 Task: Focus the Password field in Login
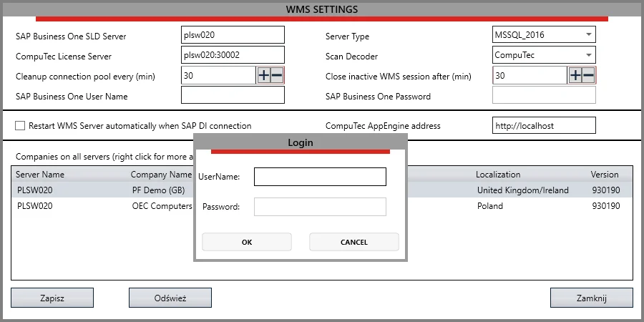(320, 207)
